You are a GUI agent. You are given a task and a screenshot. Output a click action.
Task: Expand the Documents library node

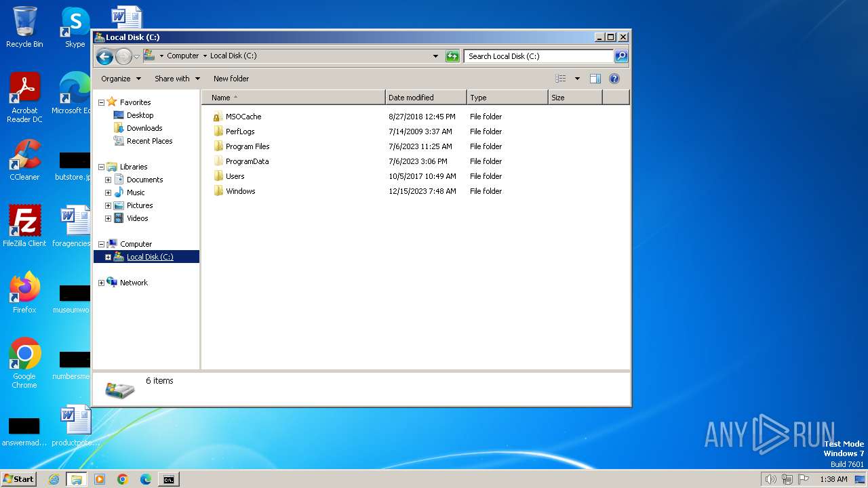(108, 180)
